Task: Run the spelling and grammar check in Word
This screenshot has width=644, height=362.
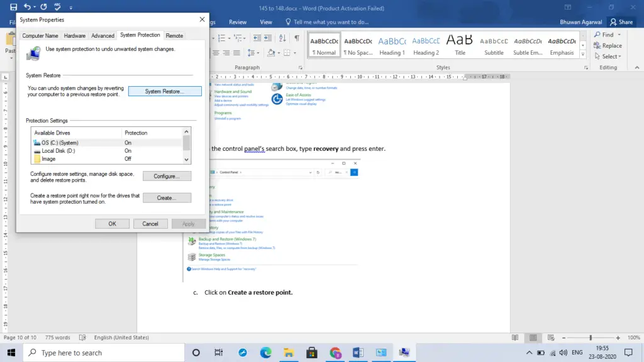Action: click(x=57, y=7)
